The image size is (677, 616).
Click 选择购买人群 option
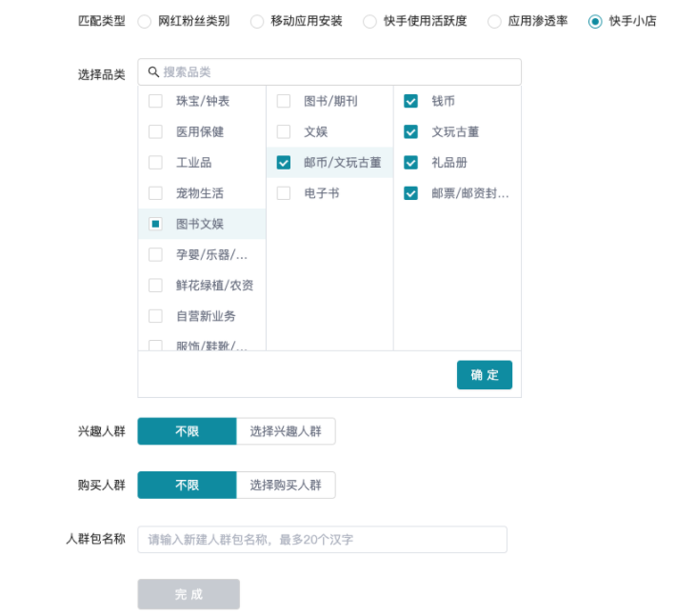pyautogui.click(x=286, y=485)
